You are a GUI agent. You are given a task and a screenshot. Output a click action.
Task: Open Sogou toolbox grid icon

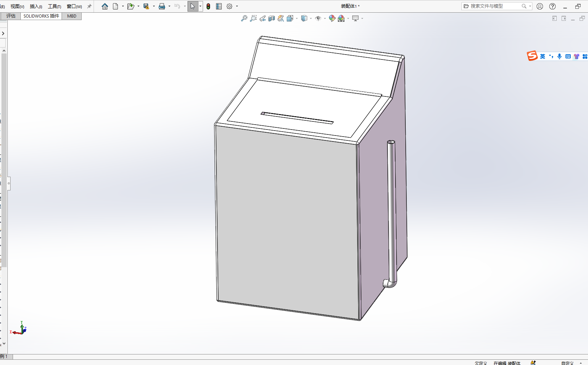tap(585, 56)
